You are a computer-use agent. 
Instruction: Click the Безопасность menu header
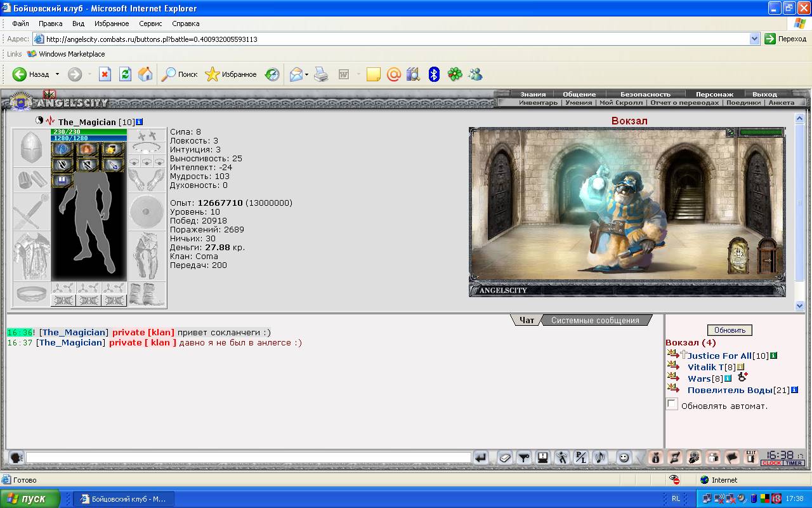645,94
